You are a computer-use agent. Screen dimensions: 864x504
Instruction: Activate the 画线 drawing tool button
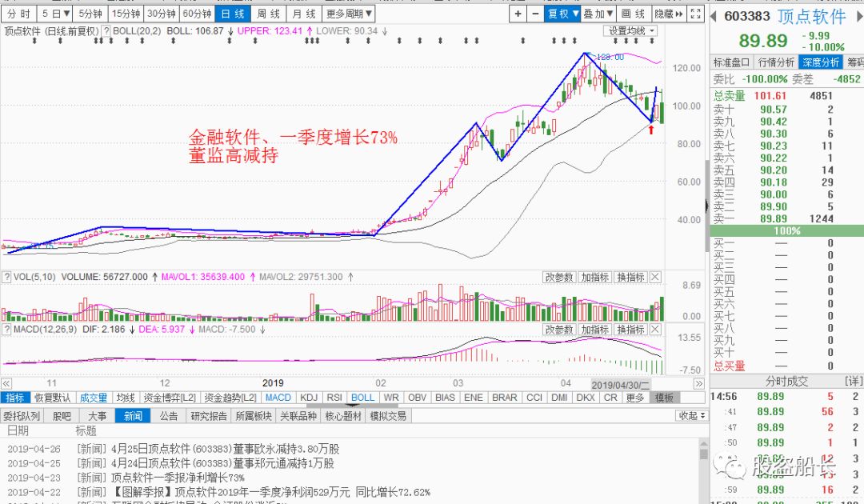(634, 14)
